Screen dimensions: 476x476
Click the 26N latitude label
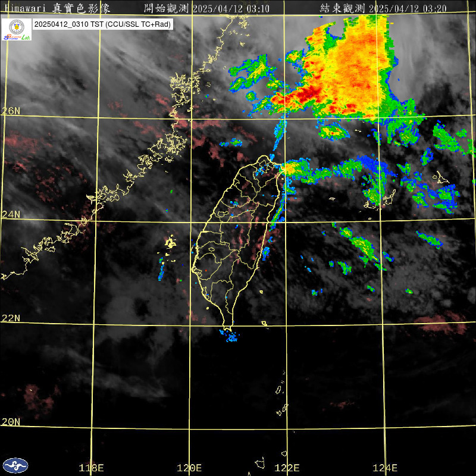point(11,111)
